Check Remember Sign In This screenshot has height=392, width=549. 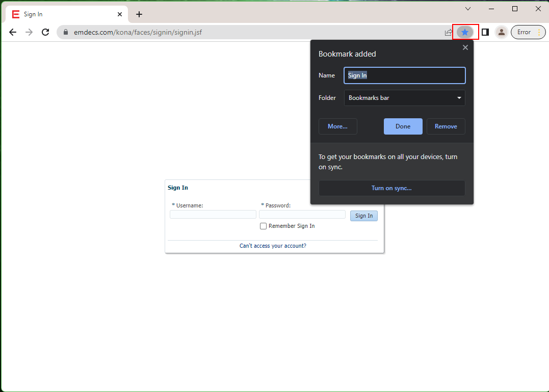coord(264,226)
